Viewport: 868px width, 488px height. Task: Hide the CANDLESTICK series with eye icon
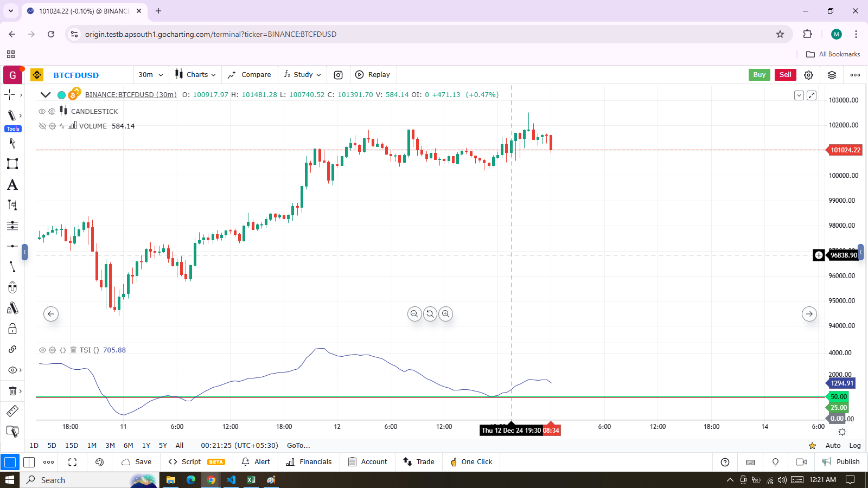[42, 111]
